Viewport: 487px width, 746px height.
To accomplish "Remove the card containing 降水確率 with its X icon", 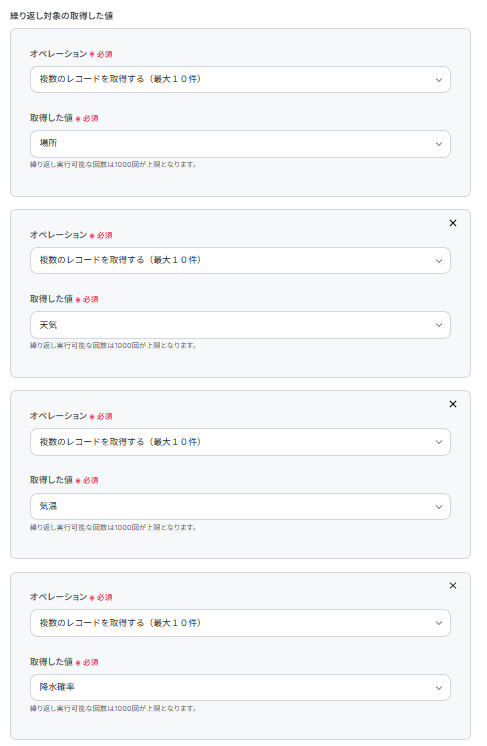I will point(453,586).
